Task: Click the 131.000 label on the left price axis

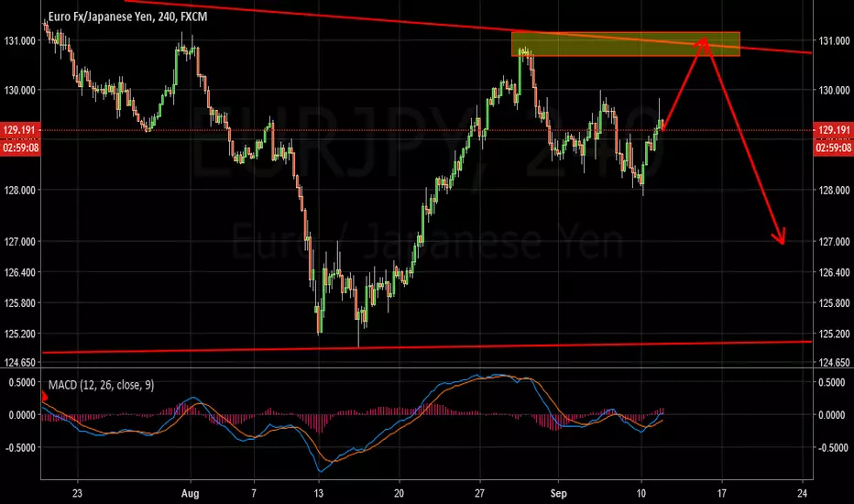Action: [19, 41]
